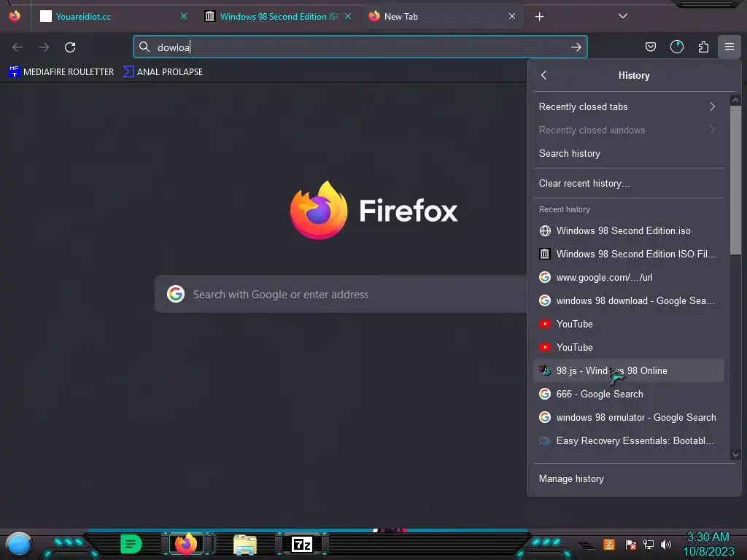This screenshot has width=747, height=560.
Task: Open the second bookmark in bookmarks toolbar
Action: pos(163,72)
